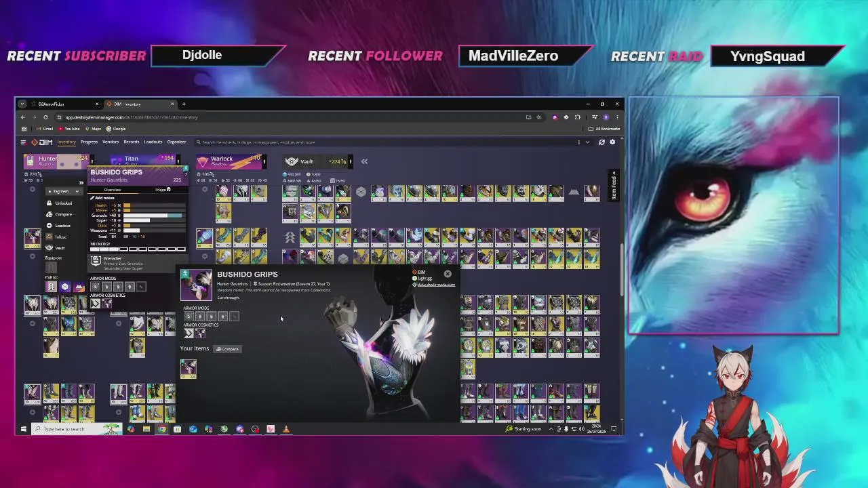Select the Warlock character header
This screenshot has height=488, width=868.
229,161
